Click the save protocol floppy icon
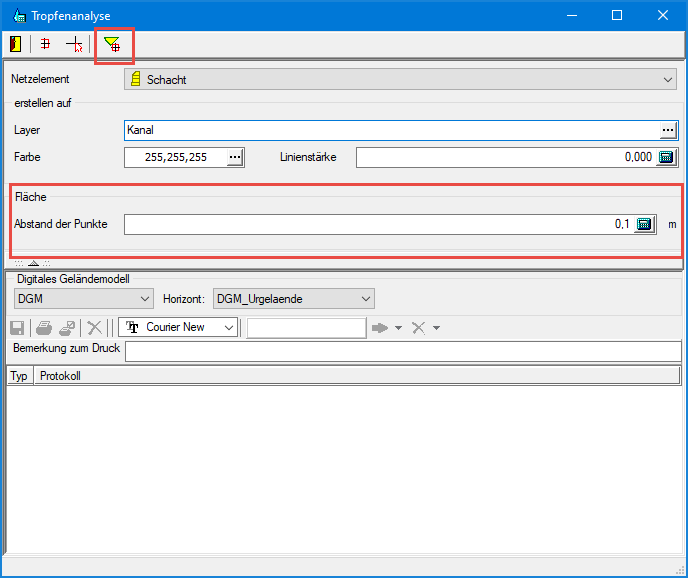The image size is (688, 578). (16, 327)
